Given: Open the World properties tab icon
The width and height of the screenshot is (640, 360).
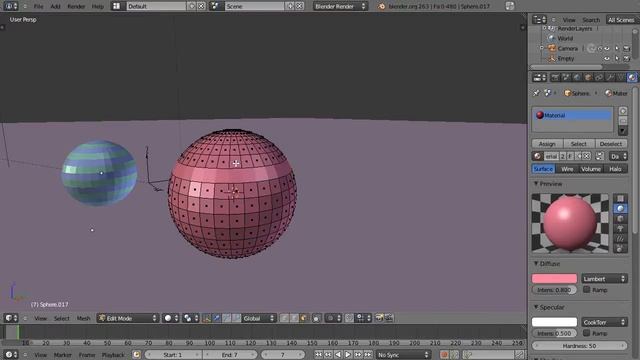Looking at the screenshot, I should tap(577, 78).
